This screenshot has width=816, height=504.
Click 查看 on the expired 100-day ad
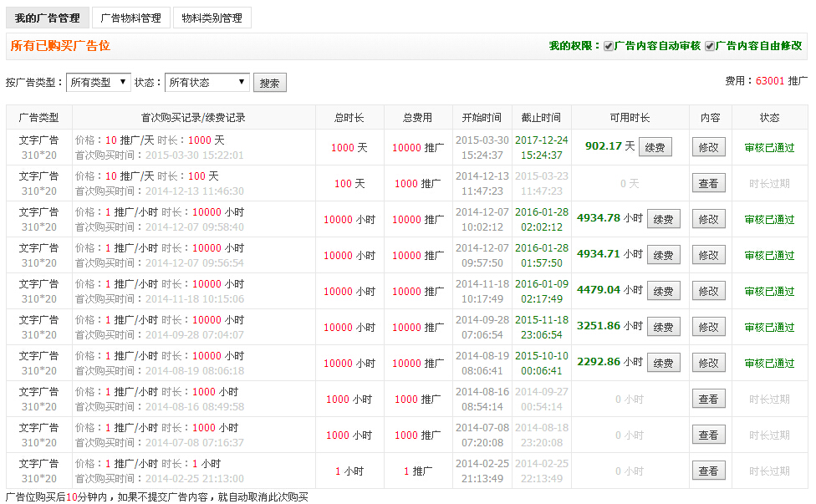(x=709, y=182)
